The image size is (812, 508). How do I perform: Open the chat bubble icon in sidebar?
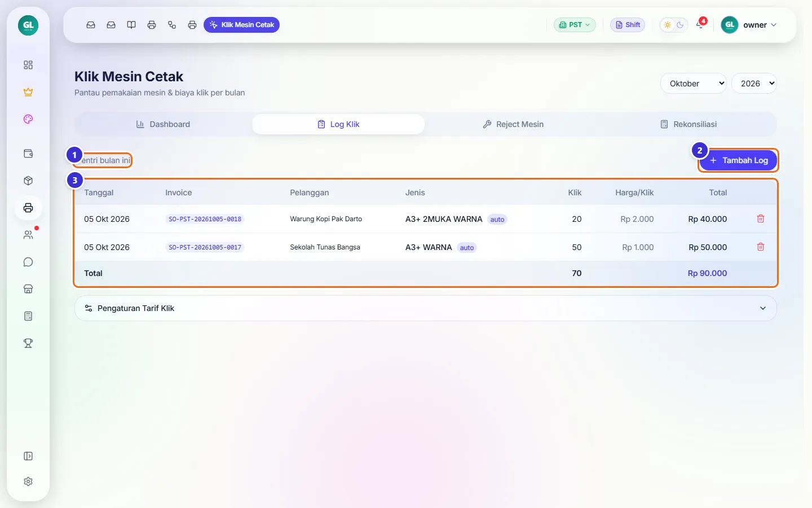tap(28, 262)
